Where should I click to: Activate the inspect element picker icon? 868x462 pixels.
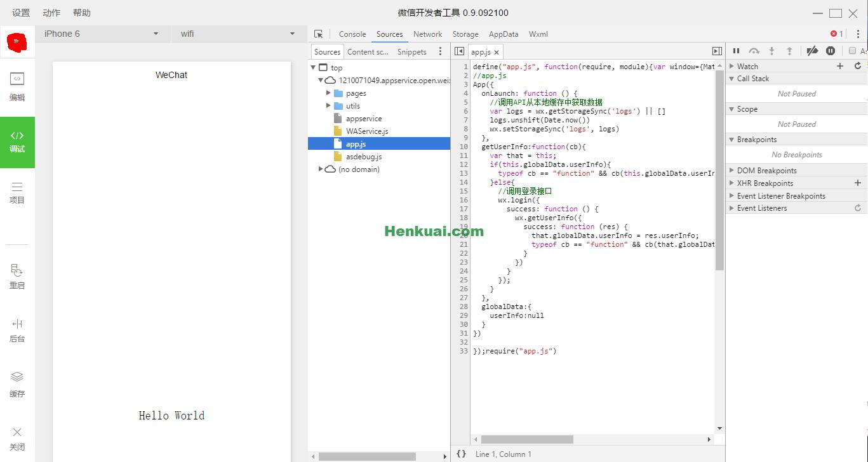pos(319,34)
